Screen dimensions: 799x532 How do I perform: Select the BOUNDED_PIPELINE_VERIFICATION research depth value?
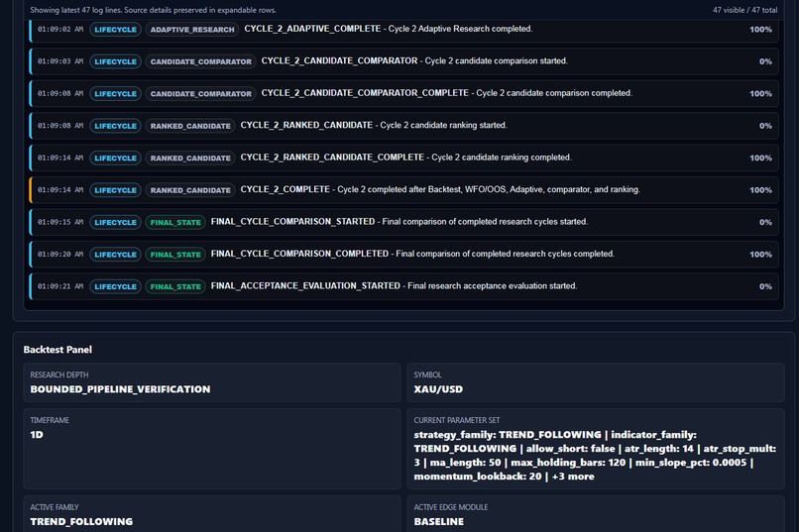(120, 389)
